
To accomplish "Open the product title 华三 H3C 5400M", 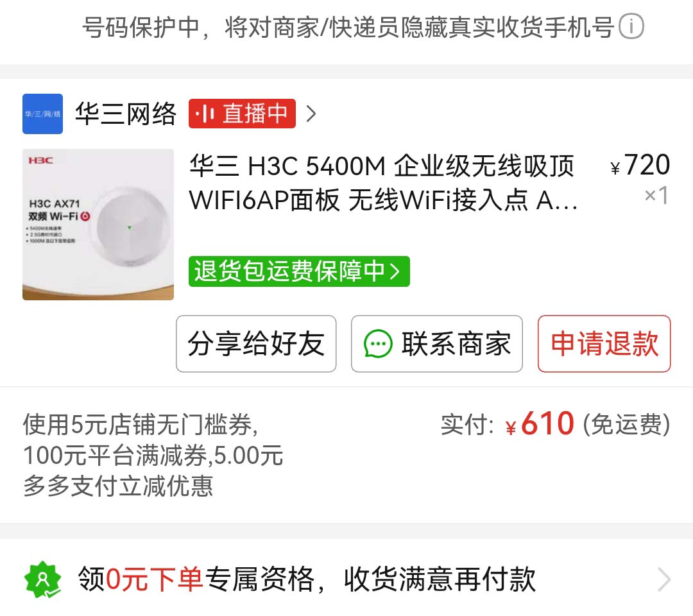I will coord(382,183).
